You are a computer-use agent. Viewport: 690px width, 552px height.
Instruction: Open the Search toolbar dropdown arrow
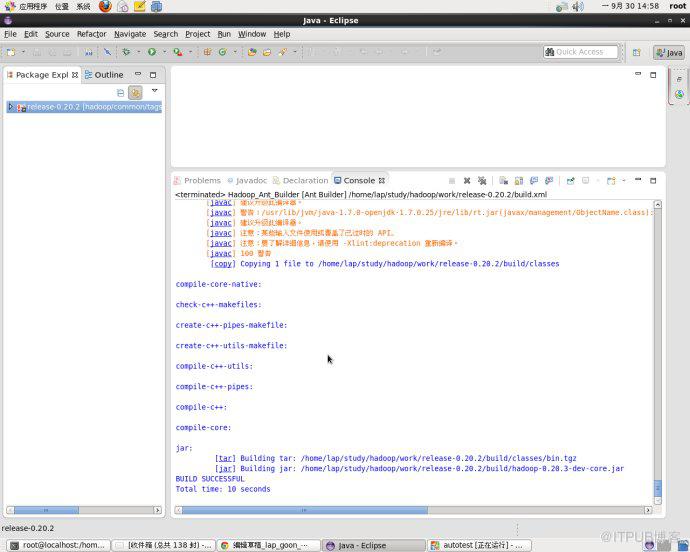click(294, 52)
